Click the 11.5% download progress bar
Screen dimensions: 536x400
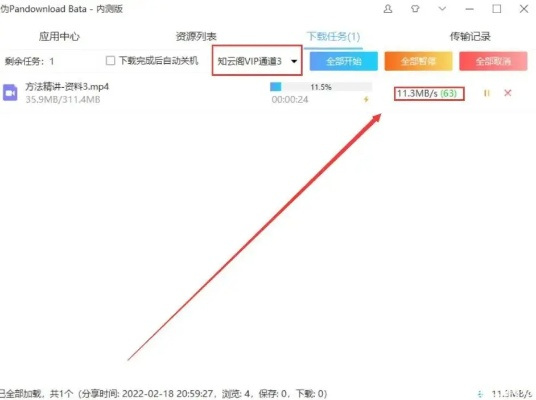click(321, 87)
